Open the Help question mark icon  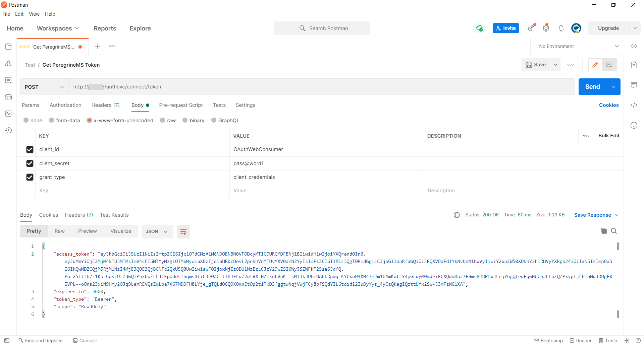tap(638, 341)
